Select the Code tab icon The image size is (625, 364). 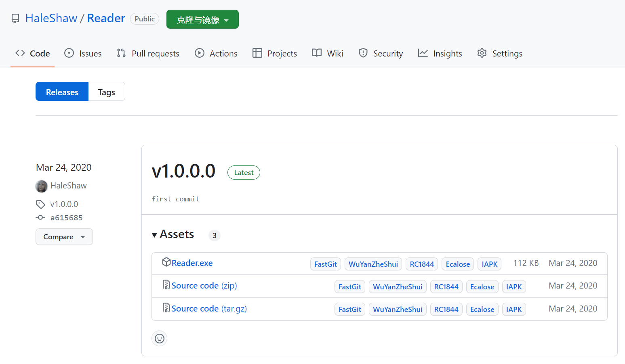pyautogui.click(x=20, y=53)
